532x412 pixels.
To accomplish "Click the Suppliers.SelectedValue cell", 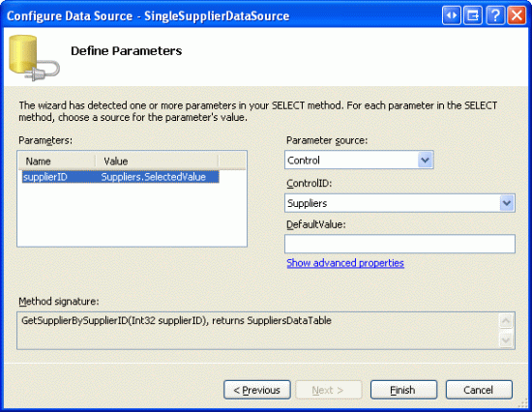I will pos(154,177).
